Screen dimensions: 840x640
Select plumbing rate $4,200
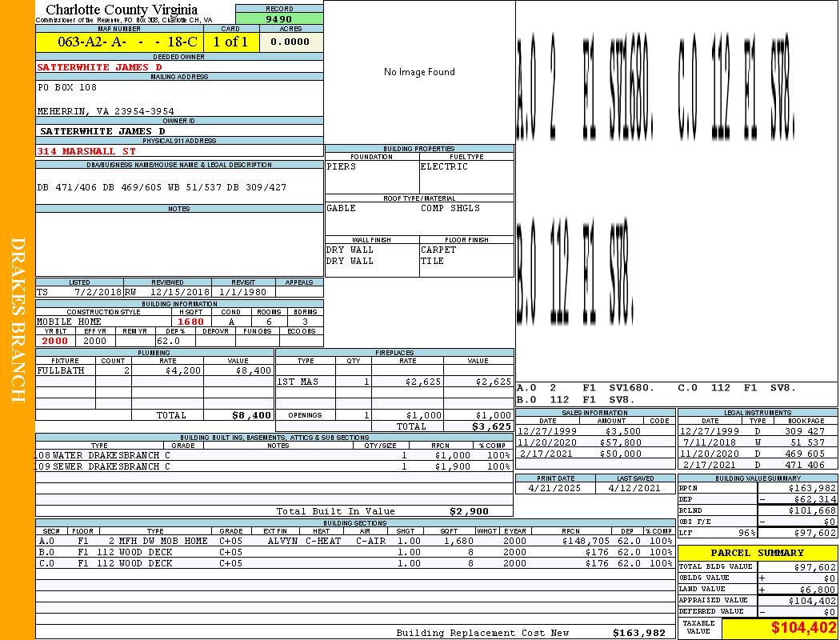(183, 370)
